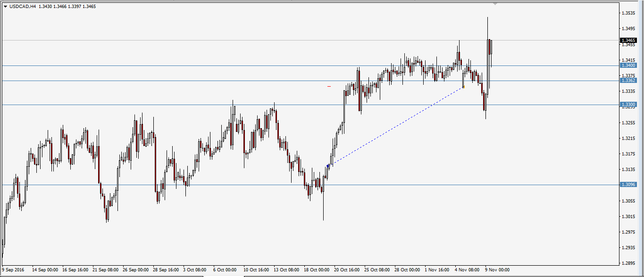Click the 1.3335 price scale label
This screenshot has height=277, width=644.
(629, 91)
